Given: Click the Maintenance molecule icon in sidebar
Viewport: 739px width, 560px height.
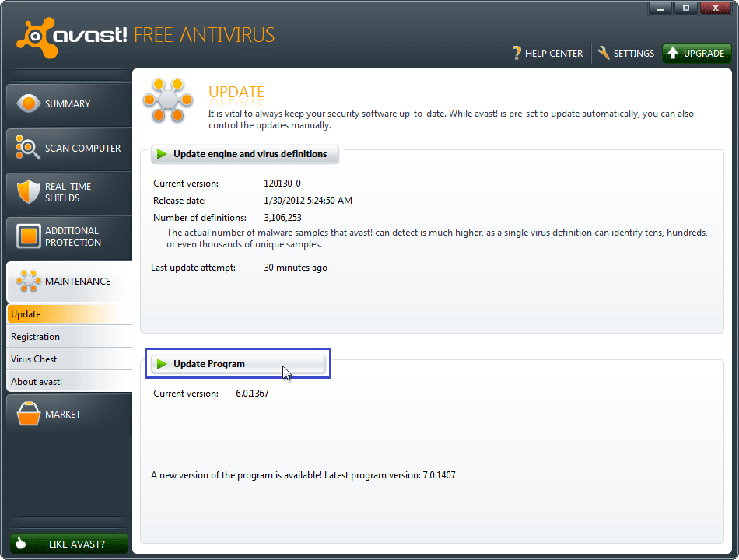Looking at the screenshot, I should tap(28, 281).
